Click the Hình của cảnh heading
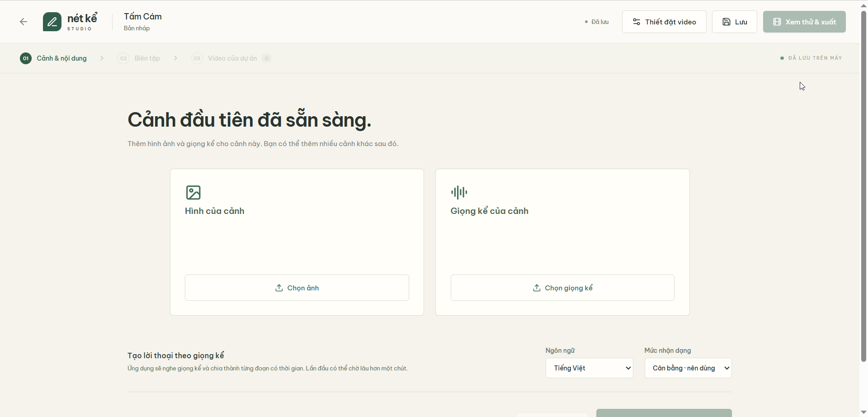 pyautogui.click(x=215, y=211)
